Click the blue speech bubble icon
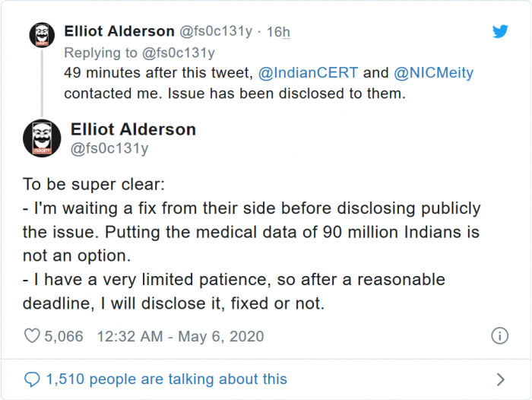 [32, 379]
